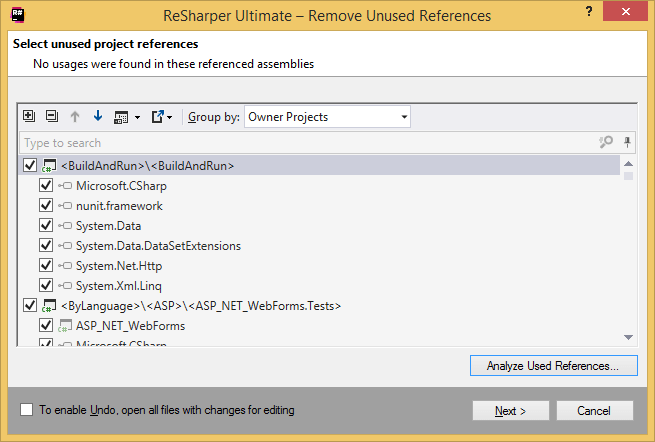This screenshot has height=442, width=655.
Task: Click the search options magnifier icon
Action: tap(606, 143)
